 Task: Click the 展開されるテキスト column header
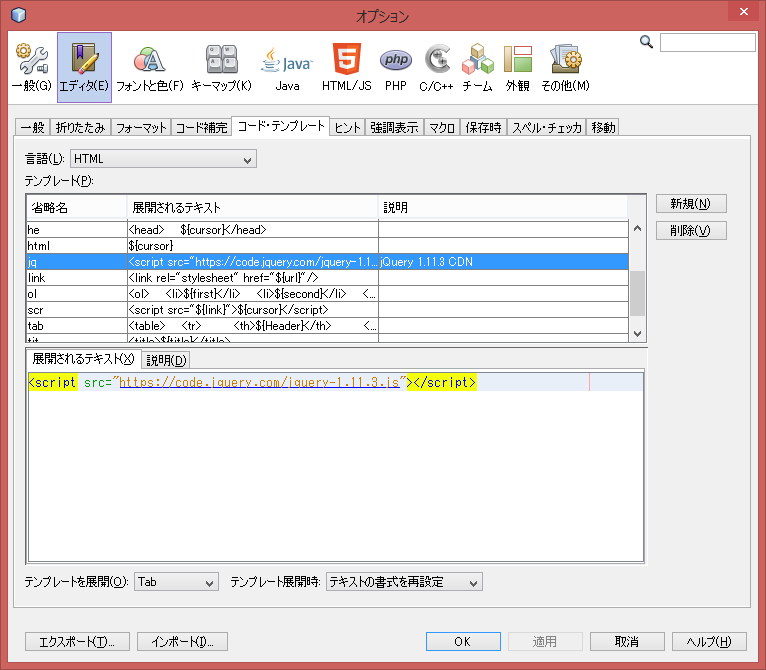click(253, 208)
